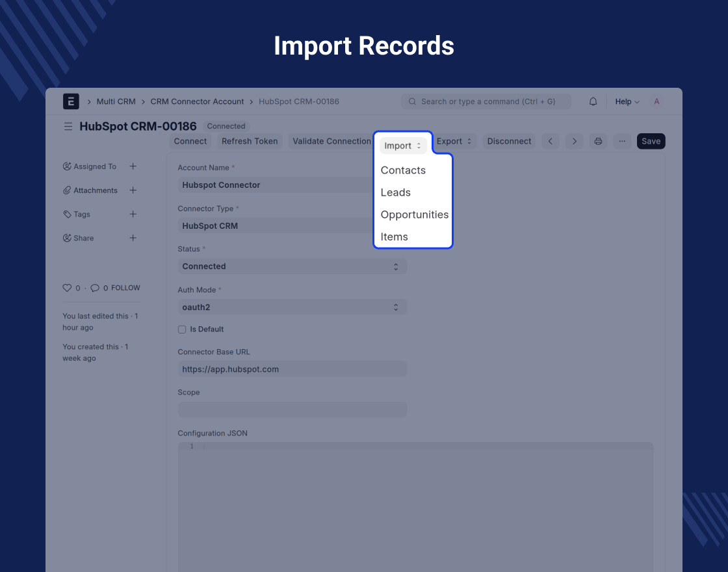Open the Import dropdown
This screenshot has width=728, height=572.
tap(402, 146)
